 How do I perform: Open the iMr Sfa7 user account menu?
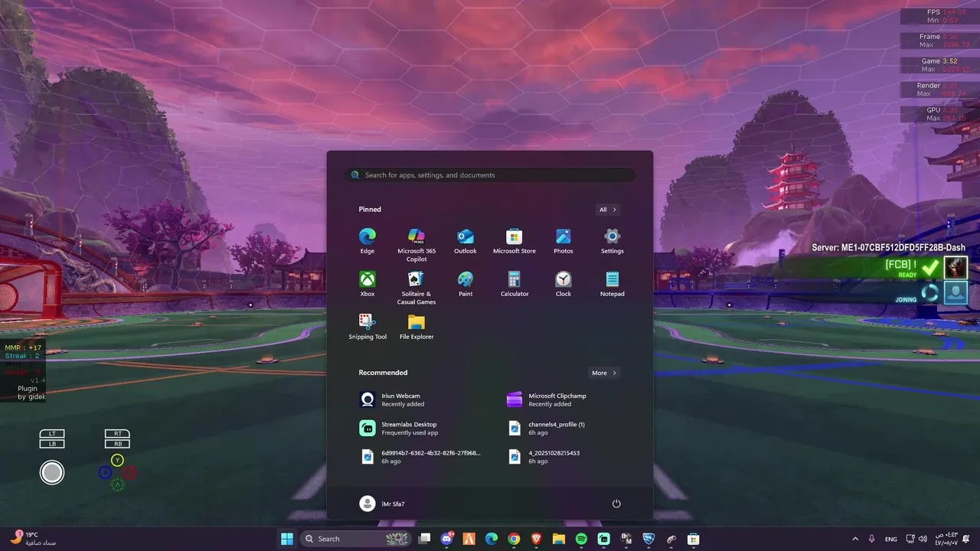coord(382,504)
